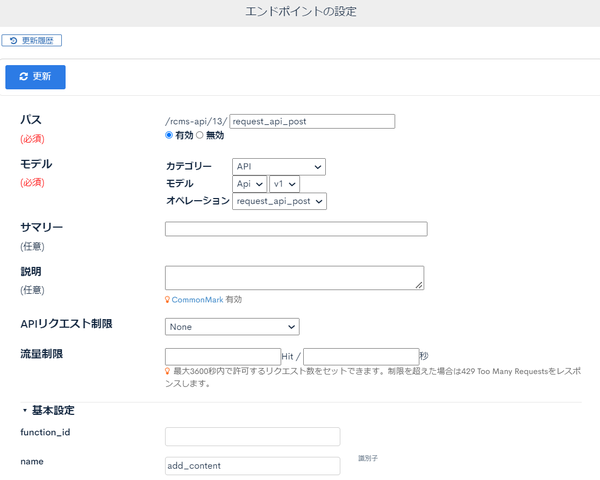Viewport: 600px width, 480px height.
Task: Click the lightbulb icon beside 最大3600秒 hint
Action: tap(167, 371)
